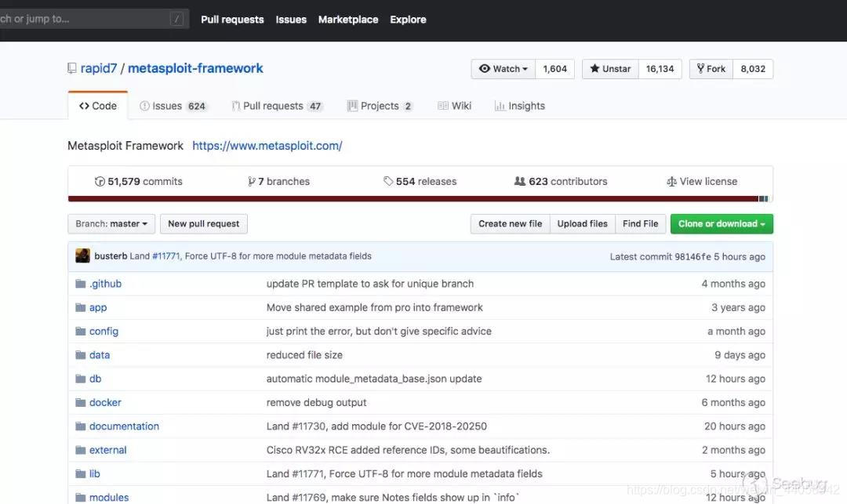View the 16,134 stargazers count

[x=660, y=69]
